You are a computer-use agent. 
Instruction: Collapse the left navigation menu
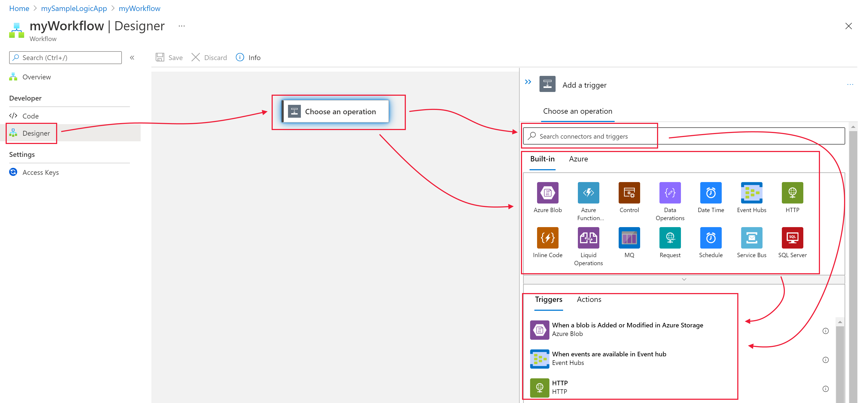tap(132, 58)
